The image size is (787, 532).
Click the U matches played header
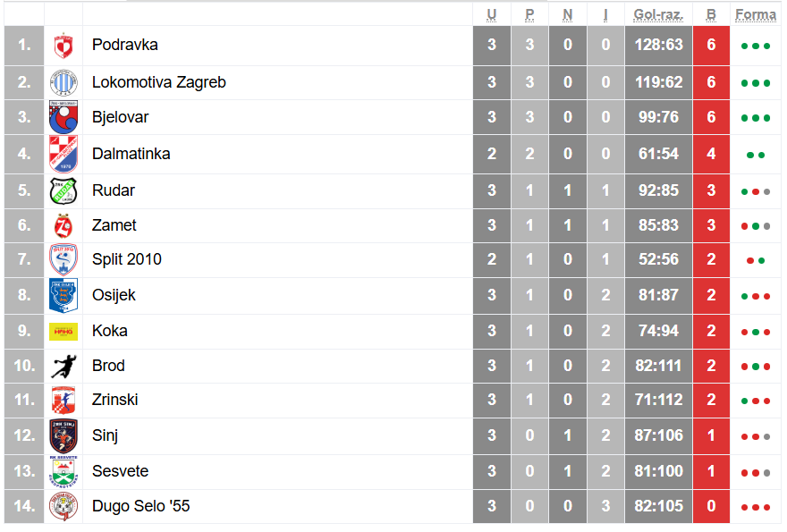(x=492, y=14)
